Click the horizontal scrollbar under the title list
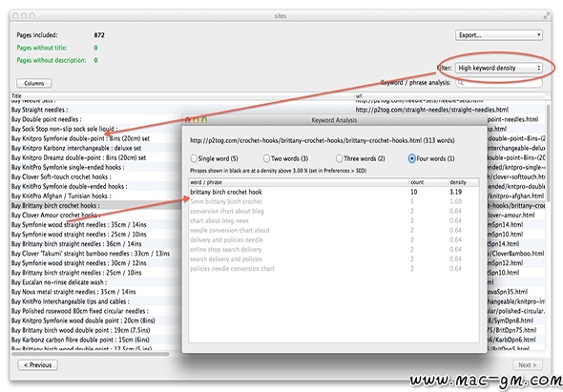Viewport: 563px width, 392px height. coord(90,354)
